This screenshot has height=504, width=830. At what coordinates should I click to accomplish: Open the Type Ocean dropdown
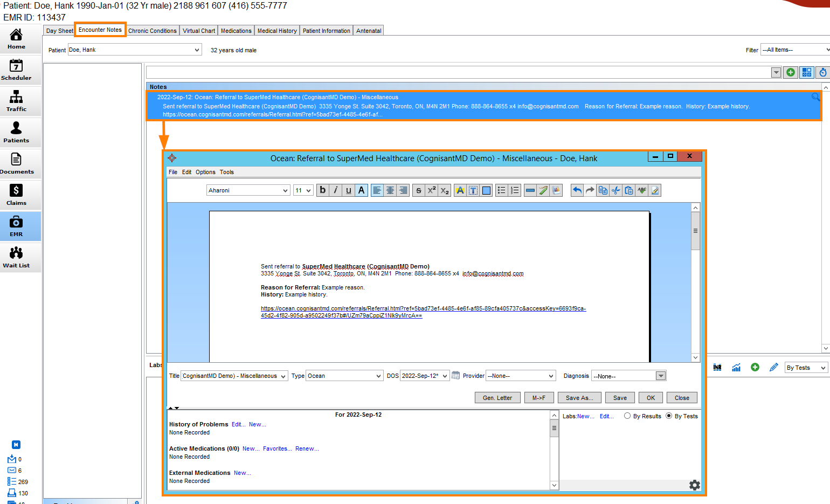click(x=344, y=376)
